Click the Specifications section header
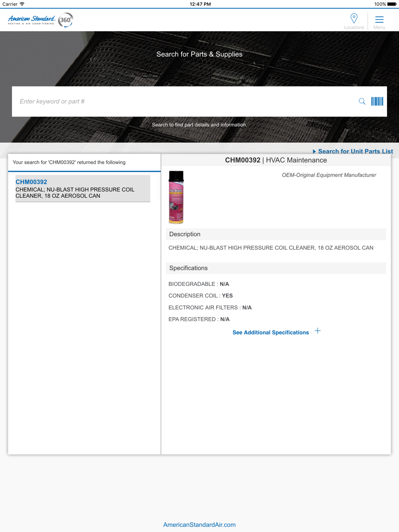The height and width of the screenshot is (532, 399). 276,268
